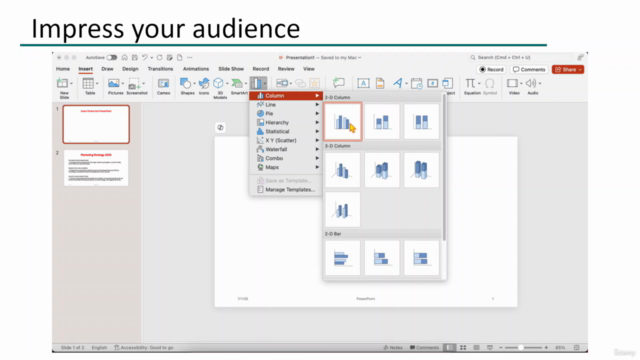Screen dimensions: 640x360
Task: Expand the WordArt dropdown arrow
Action: click(407, 84)
